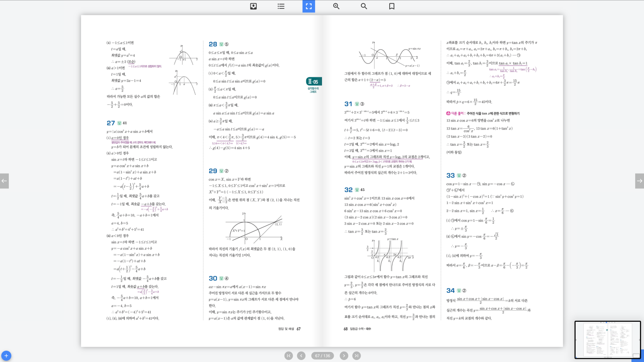This screenshot has width=644, height=362.
Task: Click problem number 32 heading
Action: pos(348,190)
